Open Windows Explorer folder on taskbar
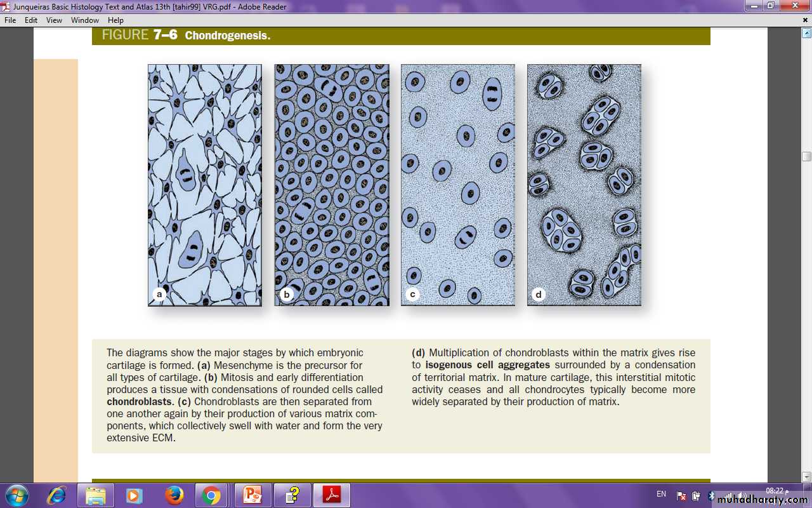Screen dimensions: 812x508 [96, 495]
